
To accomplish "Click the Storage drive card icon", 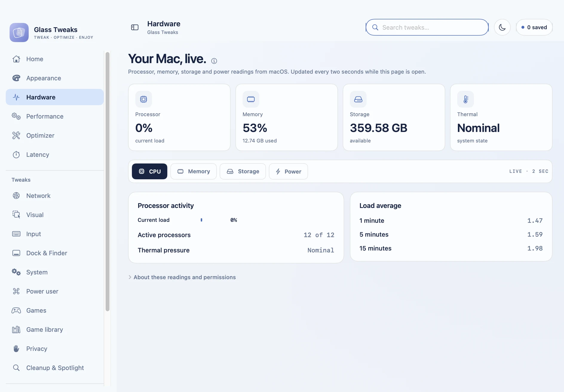I will 358,99.
